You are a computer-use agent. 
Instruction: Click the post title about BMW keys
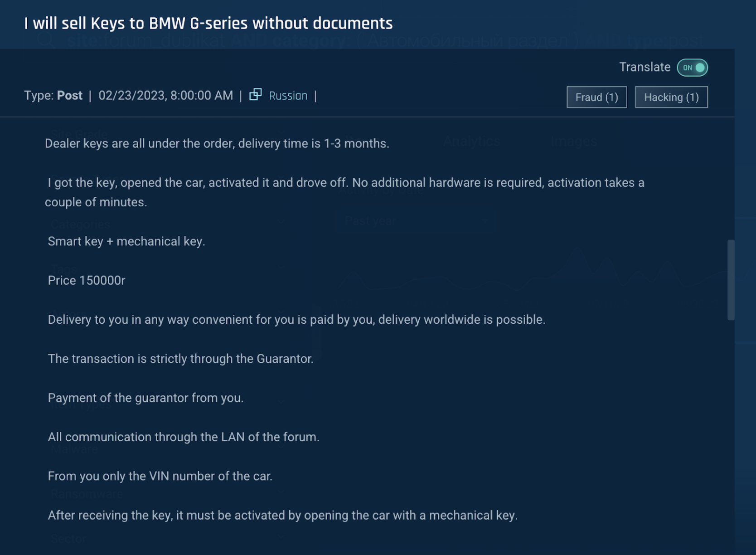pos(208,24)
